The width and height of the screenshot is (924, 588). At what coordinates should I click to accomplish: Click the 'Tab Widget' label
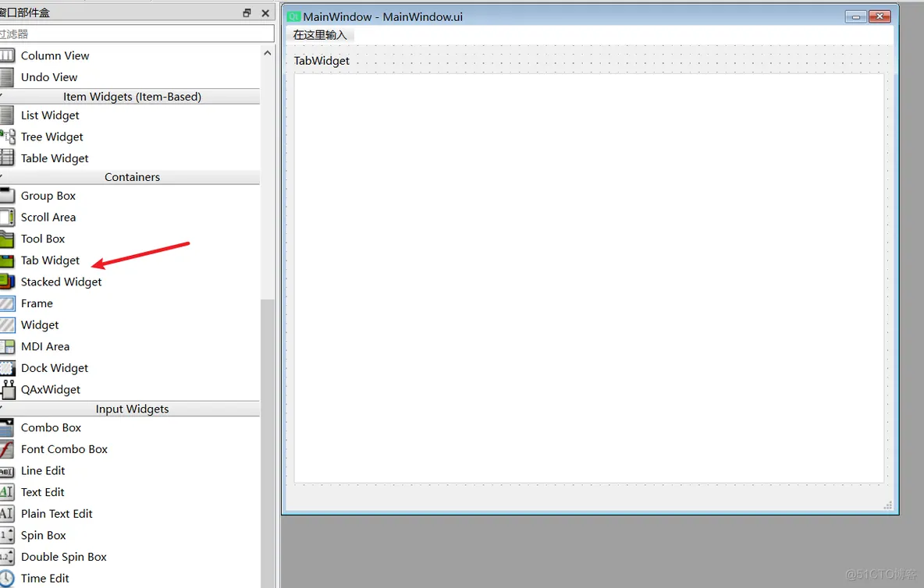[50, 260]
